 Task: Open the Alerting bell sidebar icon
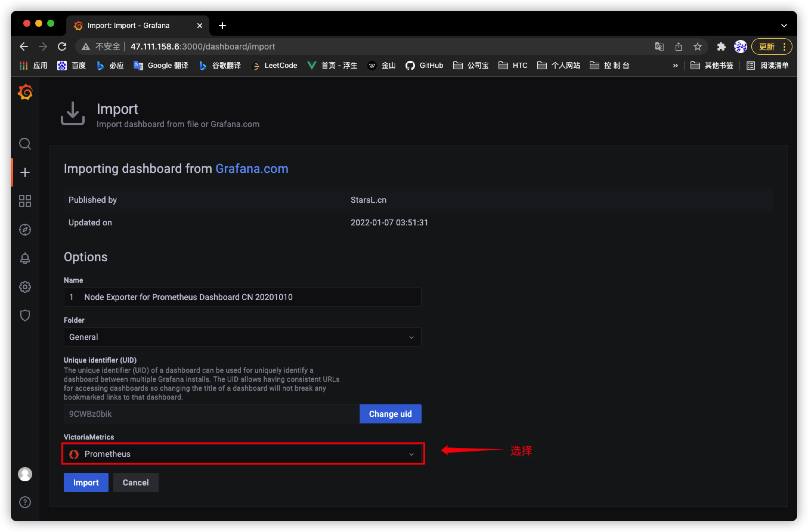point(25,258)
